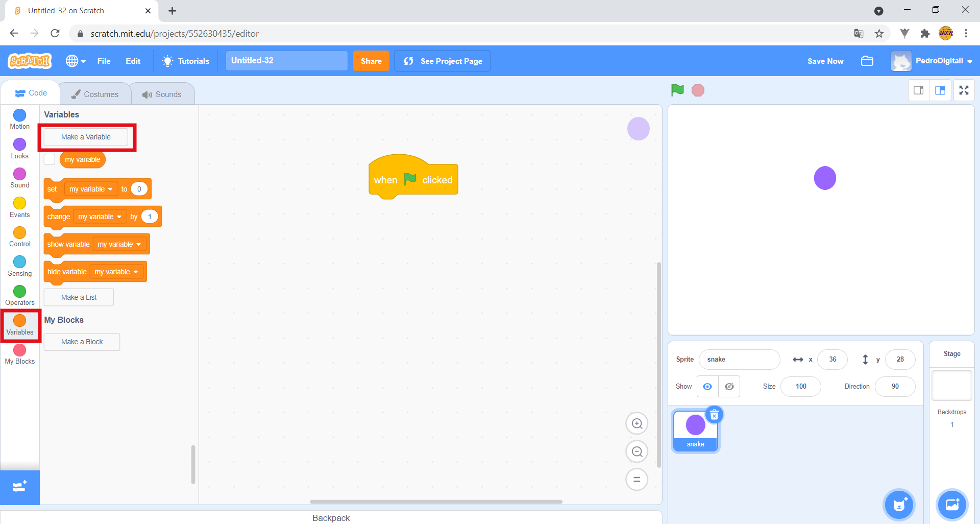Open the My Blocks category
Image resolution: width=980 pixels, height=524 pixels.
tap(20, 354)
